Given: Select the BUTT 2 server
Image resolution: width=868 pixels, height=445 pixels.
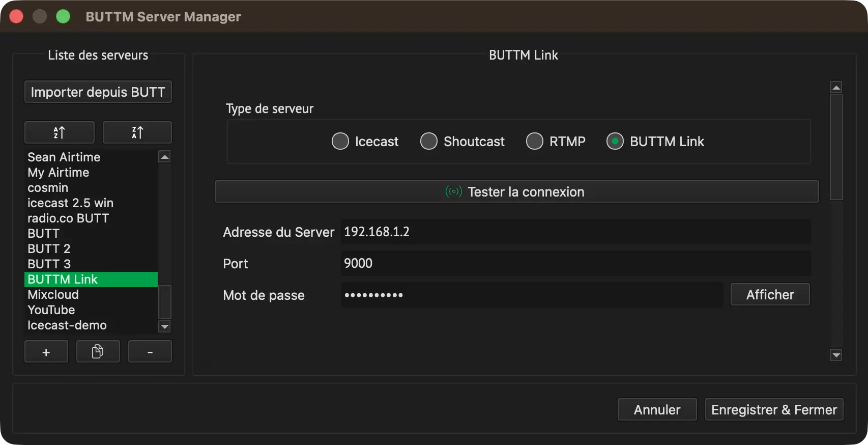Looking at the screenshot, I should coord(91,249).
